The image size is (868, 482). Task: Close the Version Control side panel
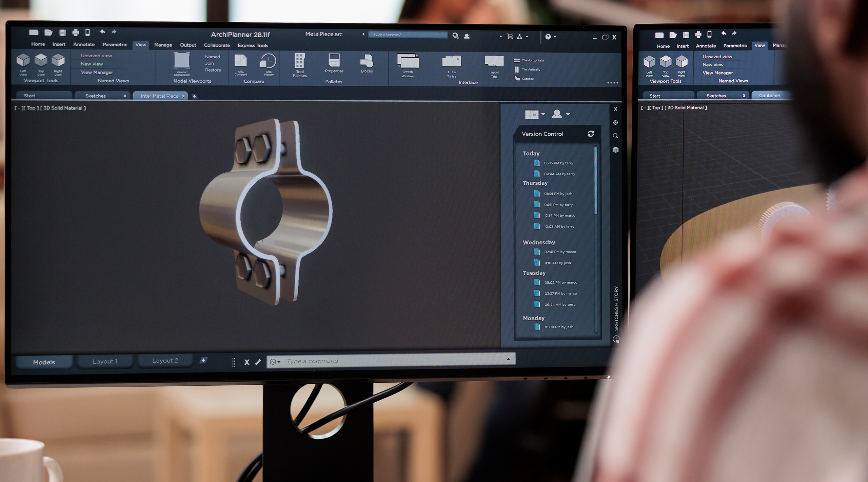tap(615, 109)
